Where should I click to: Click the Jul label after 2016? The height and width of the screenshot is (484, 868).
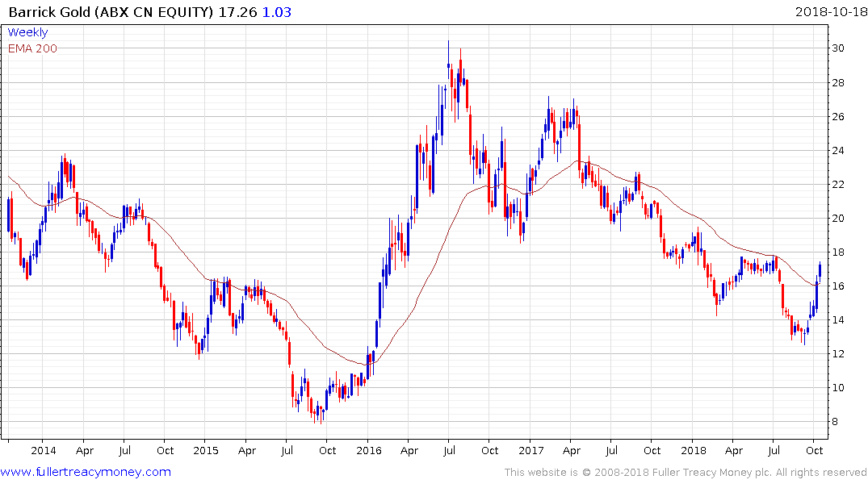click(449, 450)
